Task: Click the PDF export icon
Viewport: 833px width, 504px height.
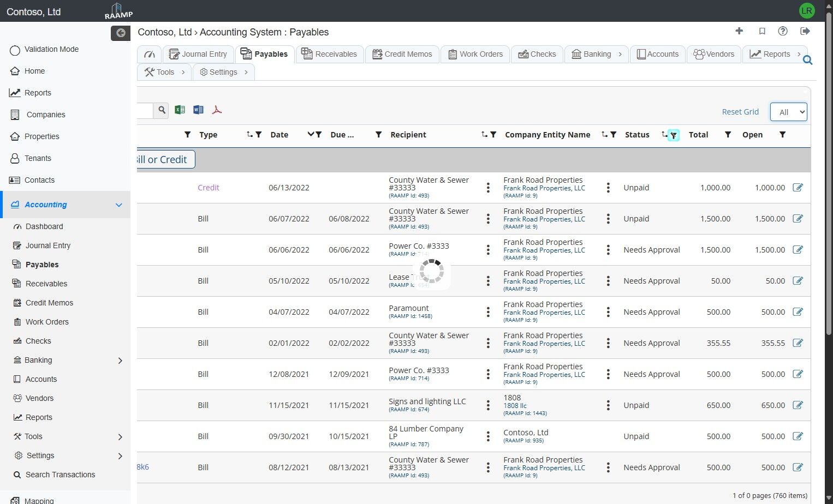Action: click(x=217, y=110)
